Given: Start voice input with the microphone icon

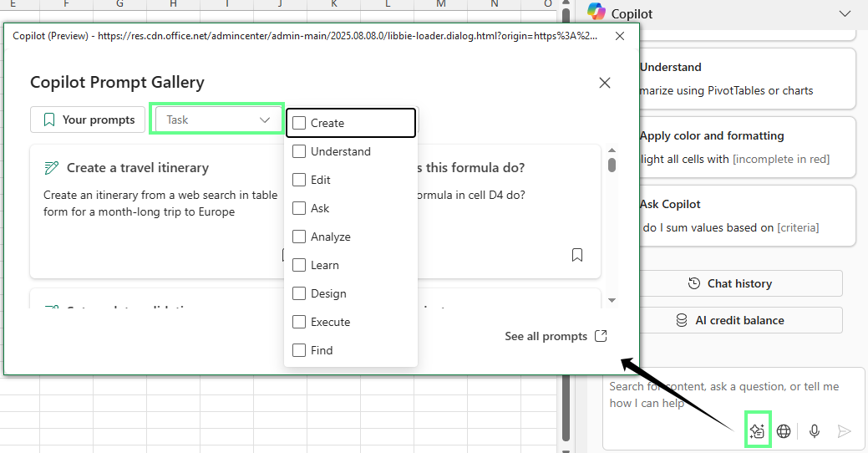Looking at the screenshot, I should click(x=815, y=431).
